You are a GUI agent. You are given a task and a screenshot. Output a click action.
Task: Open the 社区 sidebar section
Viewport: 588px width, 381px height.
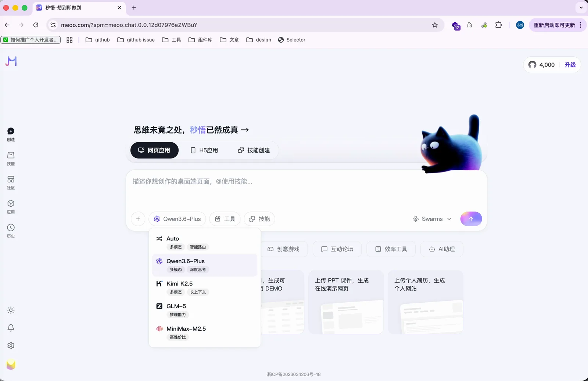point(11,183)
